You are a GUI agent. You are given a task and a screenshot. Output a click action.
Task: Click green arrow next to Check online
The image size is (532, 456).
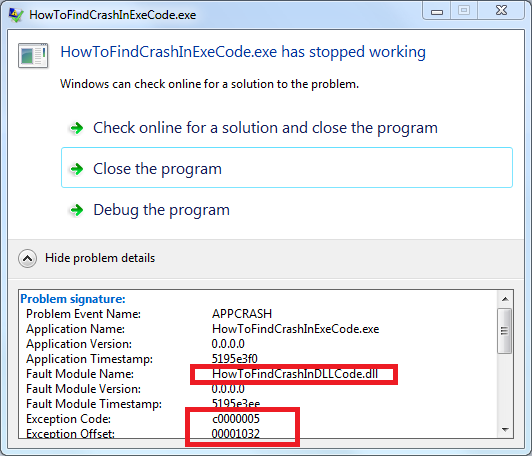pyautogui.click(x=76, y=128)
